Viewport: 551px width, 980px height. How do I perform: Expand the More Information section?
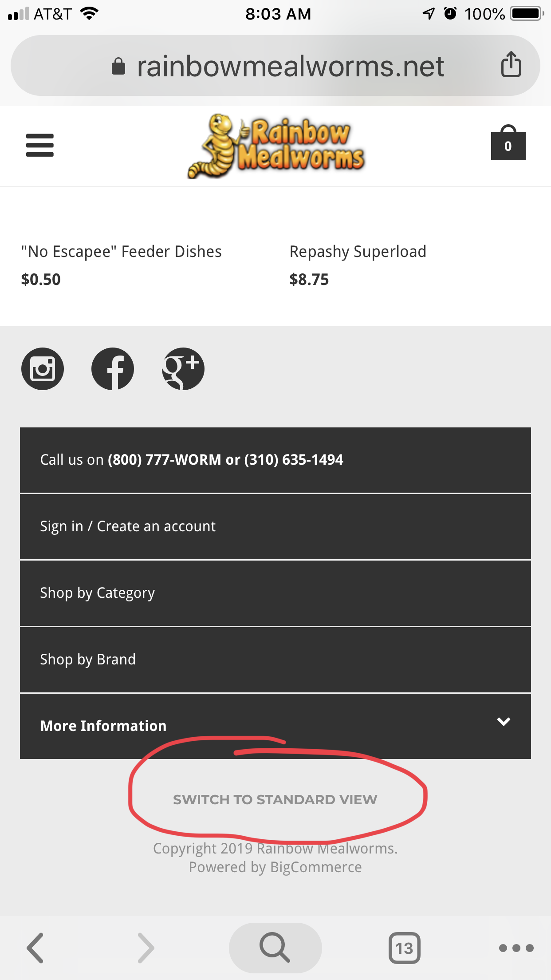(275, 726)
